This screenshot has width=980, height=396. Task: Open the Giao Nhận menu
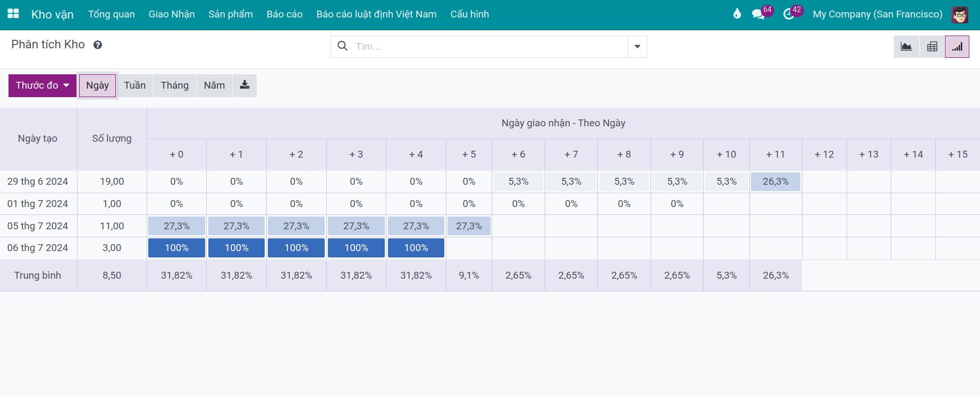point(172,14)
